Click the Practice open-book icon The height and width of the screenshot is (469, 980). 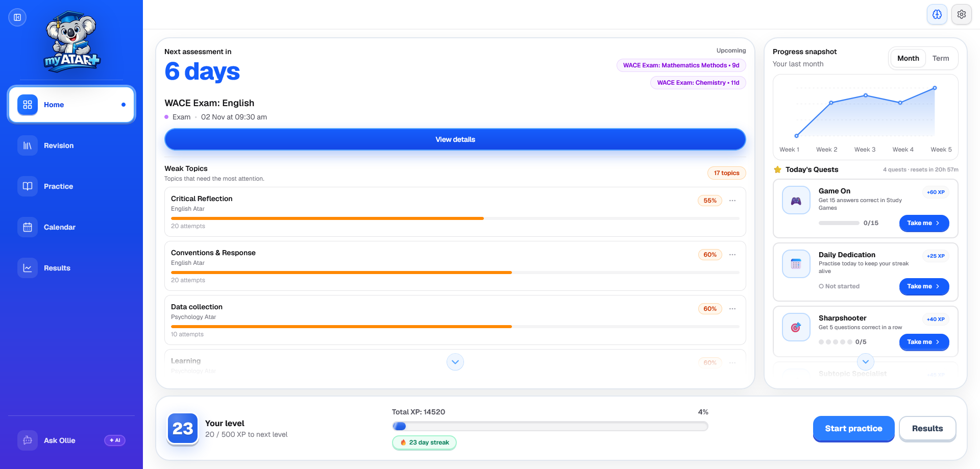[x=28, y=186]
